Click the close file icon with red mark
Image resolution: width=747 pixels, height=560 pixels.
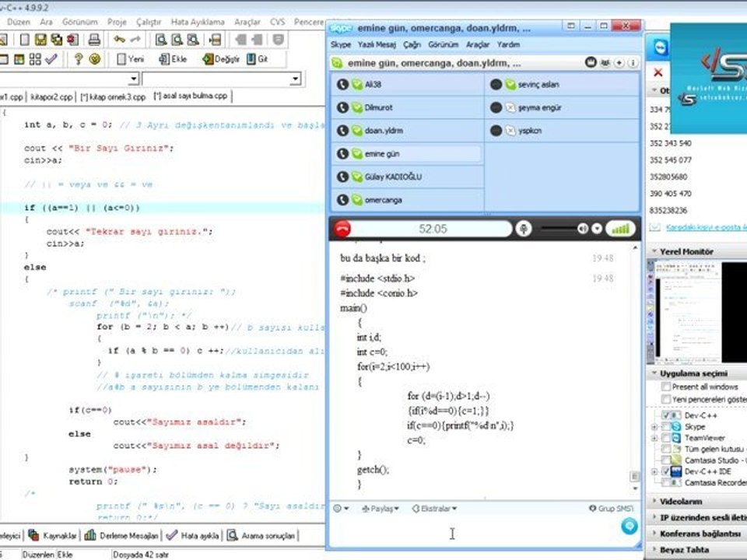tap(72, 40)
